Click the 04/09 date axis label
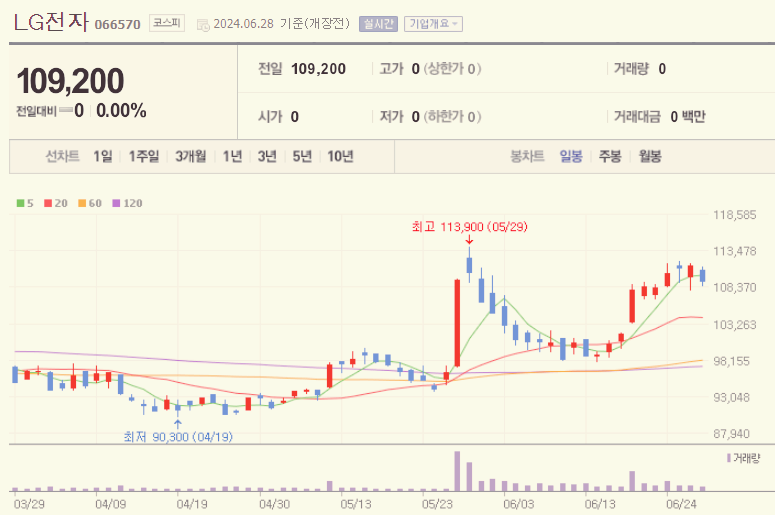 click(x=110, y=504)
